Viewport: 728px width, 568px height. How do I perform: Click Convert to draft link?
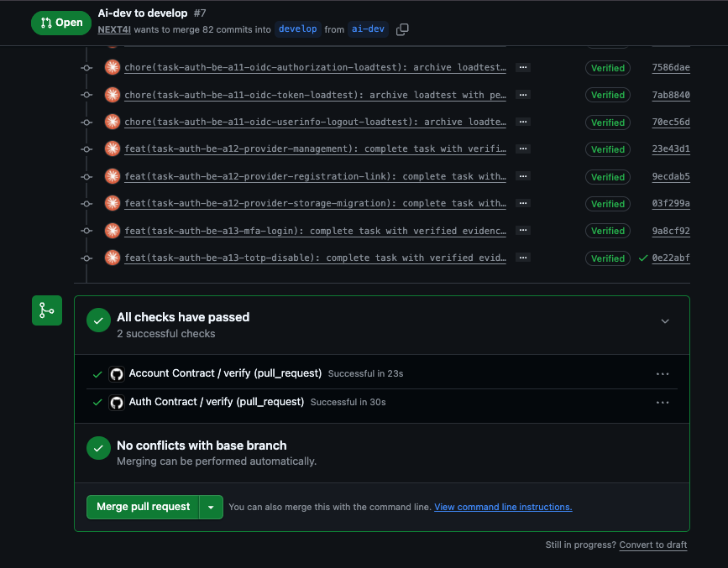tap(652, 545)
